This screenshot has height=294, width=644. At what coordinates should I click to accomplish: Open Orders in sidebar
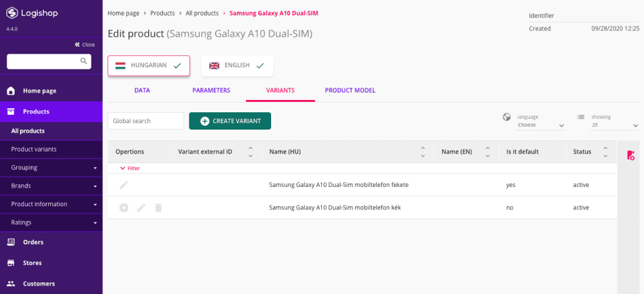[52, 242]
